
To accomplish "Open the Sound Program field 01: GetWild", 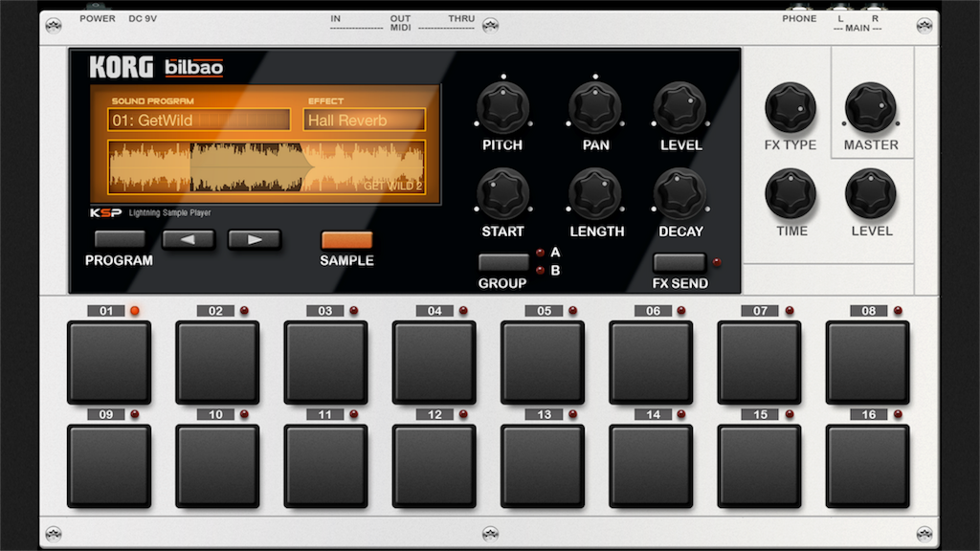I will point(199,120).
